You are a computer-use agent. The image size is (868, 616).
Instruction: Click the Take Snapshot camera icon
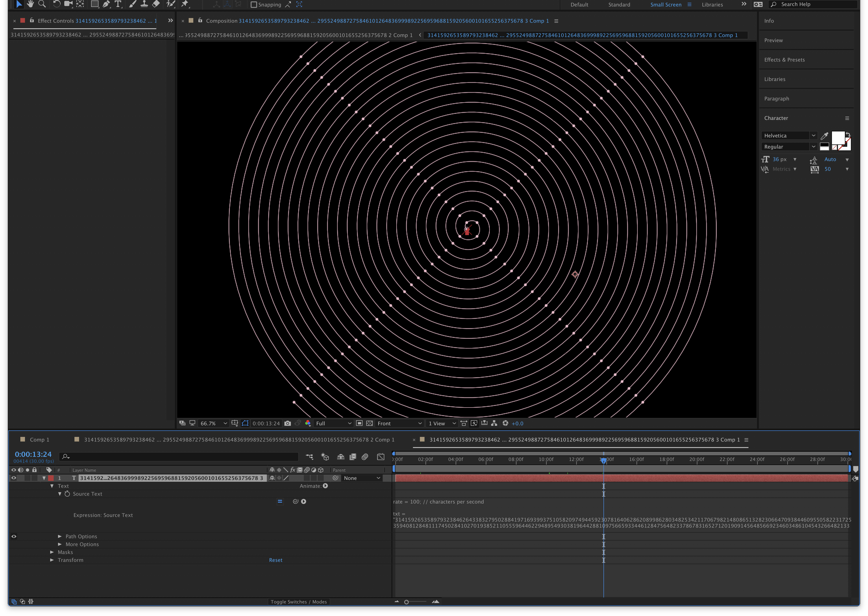[x=288, y=423]
